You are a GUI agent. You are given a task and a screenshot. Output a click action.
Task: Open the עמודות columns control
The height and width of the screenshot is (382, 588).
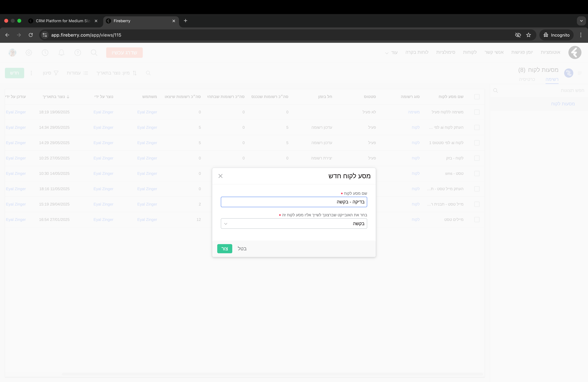[77, 73]
